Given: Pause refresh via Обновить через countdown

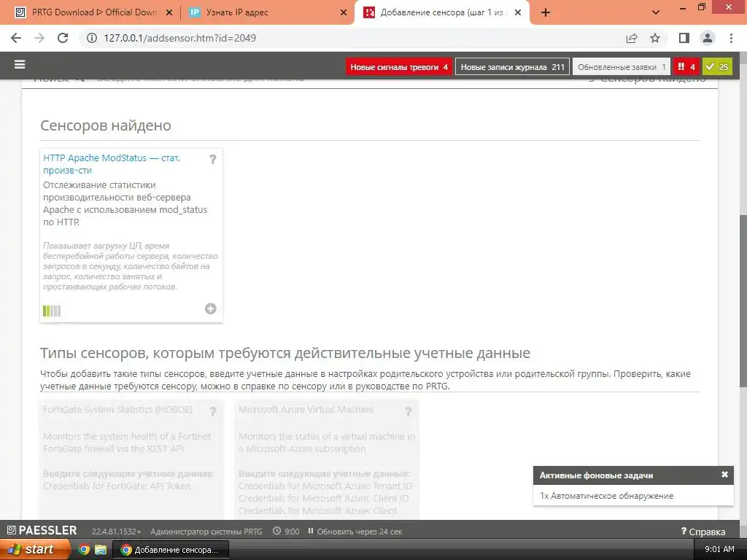Looking at the screenshot, I should 355,532.
